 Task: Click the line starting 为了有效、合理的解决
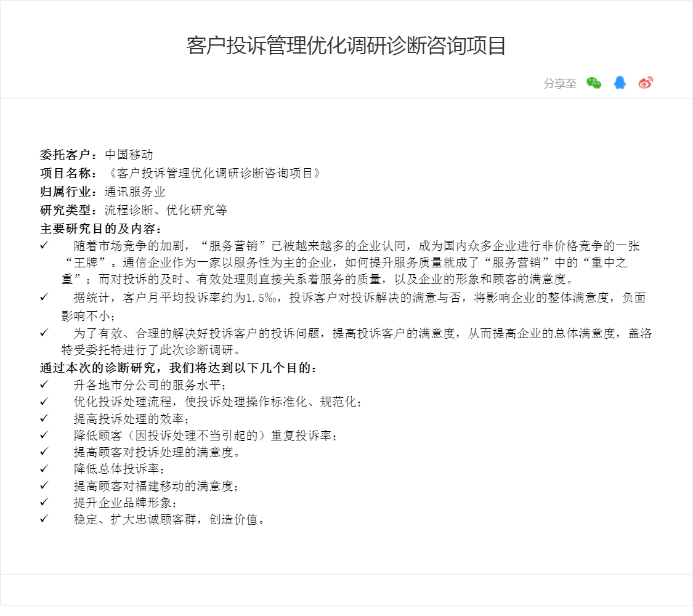(363, 333)
